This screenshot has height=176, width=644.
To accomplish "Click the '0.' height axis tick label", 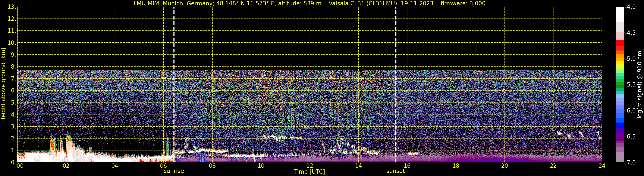I will [x=13, y=162].
